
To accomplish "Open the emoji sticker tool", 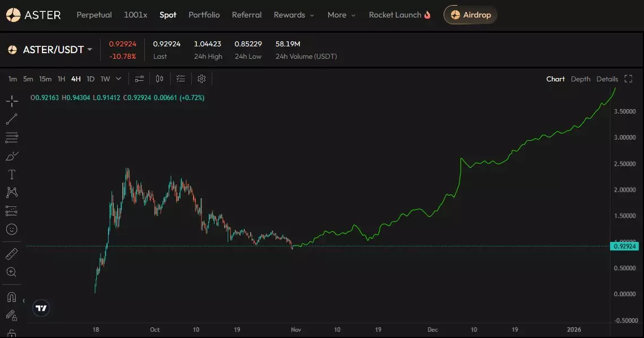I will tap(11, 229).
